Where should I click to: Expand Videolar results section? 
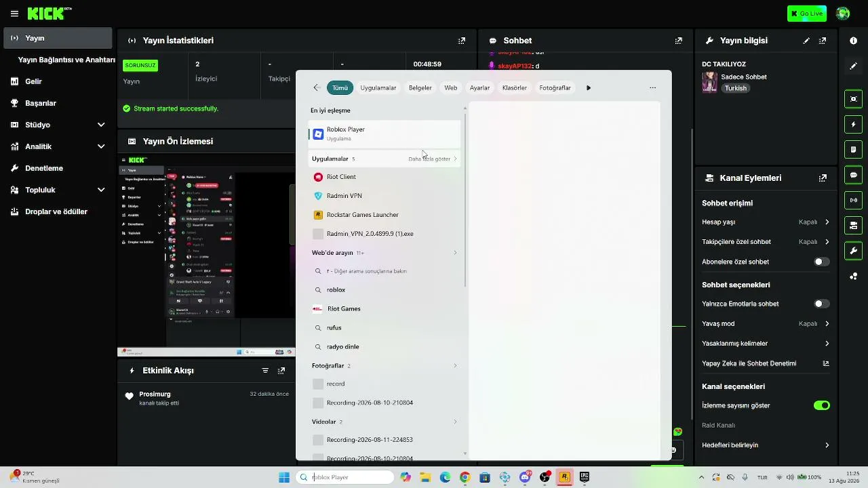pyautogui.click(x=455, y=422)
